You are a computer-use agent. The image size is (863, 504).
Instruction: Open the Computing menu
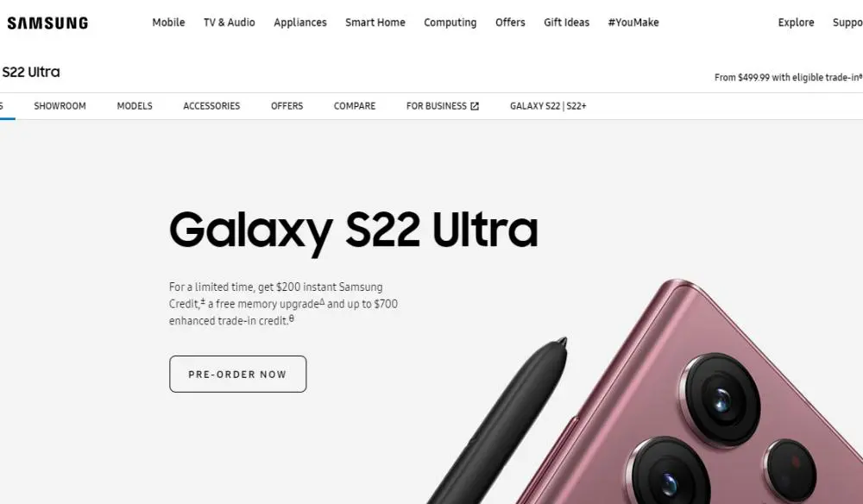(x=450, y=22)
